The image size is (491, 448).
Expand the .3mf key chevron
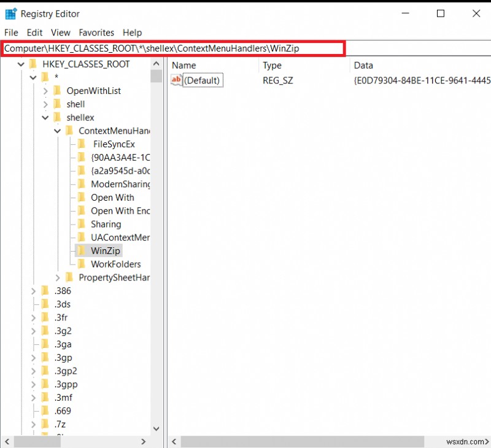point(33,398)
